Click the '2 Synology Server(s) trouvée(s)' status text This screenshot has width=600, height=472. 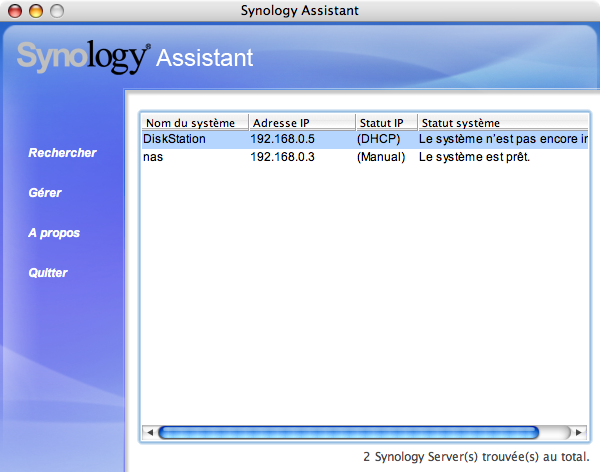coord(476,457)
